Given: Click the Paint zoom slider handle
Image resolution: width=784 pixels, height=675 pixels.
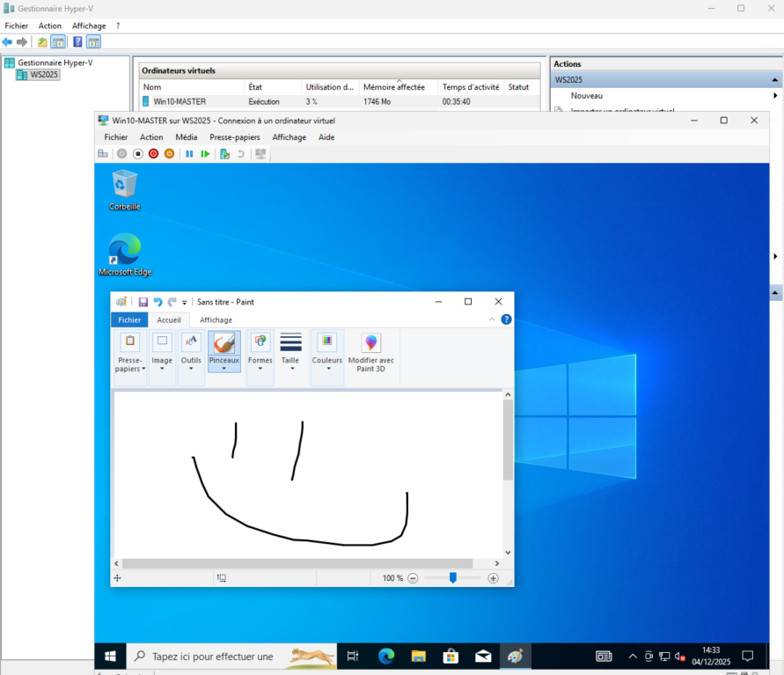Looking at the screenshot, I should (453, 578).
